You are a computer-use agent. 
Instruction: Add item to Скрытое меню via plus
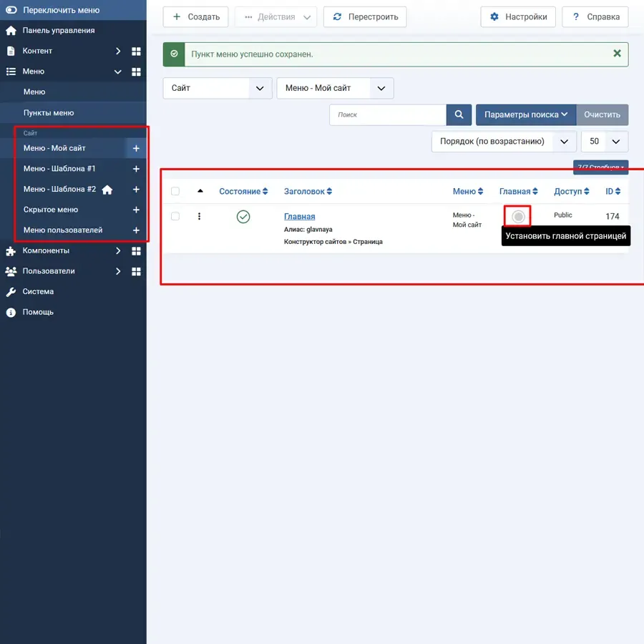click(136, 210)
